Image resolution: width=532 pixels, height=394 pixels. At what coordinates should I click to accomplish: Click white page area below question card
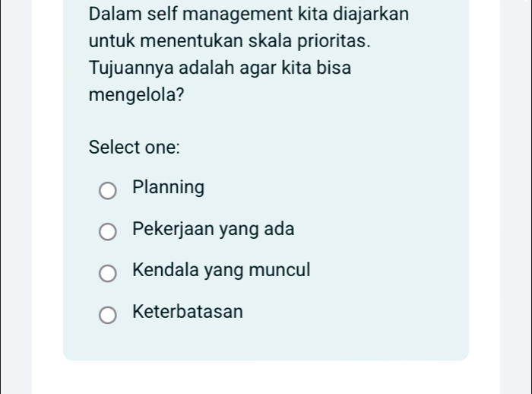tap(266, 377)
